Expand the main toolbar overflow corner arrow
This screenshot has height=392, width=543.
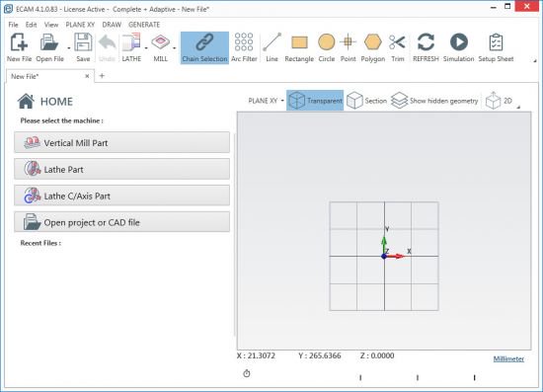point(535,61)
